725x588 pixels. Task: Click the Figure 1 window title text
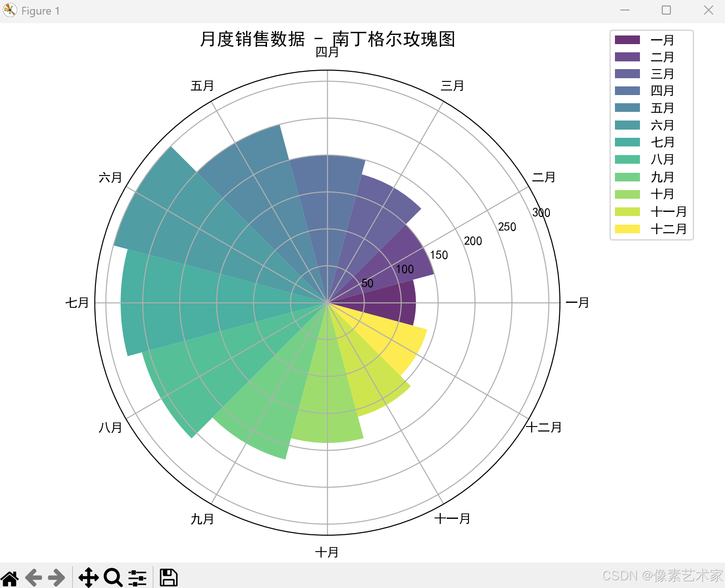pyautogui.click(x=40, y=10)
